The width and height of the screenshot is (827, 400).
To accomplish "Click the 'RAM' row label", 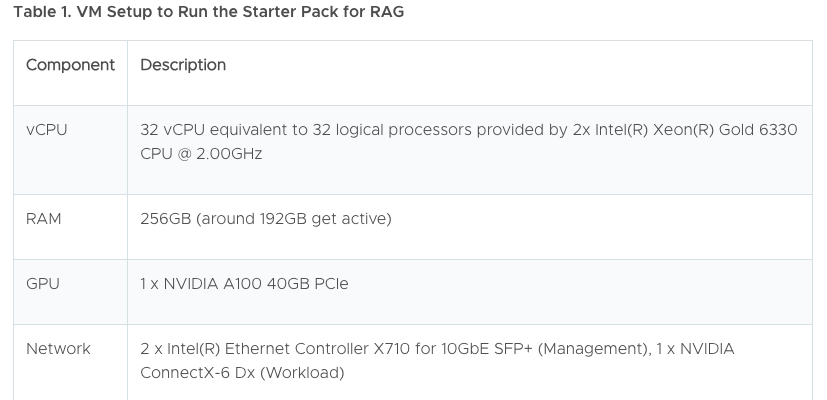I will (x=43, y=218).
